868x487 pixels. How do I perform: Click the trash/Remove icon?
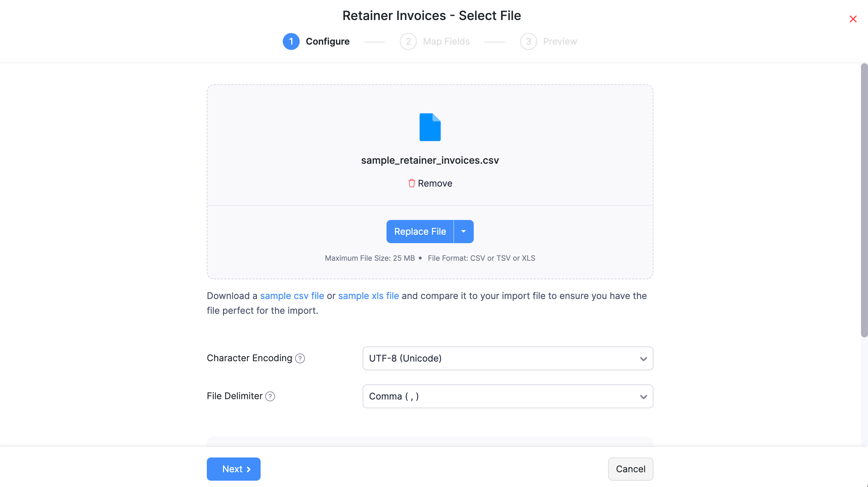[x=411, y=183]
